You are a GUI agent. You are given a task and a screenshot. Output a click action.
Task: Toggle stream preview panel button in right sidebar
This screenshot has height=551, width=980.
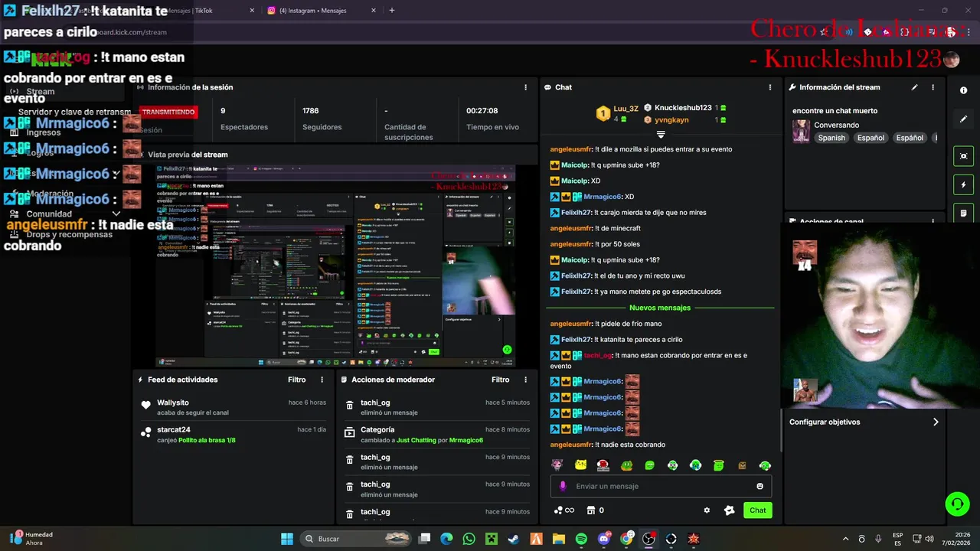(963, 156)
